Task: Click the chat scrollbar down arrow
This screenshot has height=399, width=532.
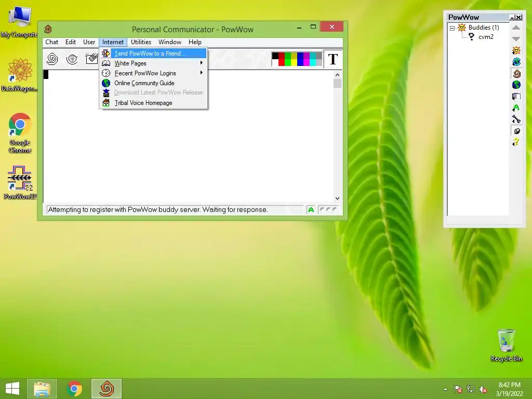Action: (x=337, y=198)
